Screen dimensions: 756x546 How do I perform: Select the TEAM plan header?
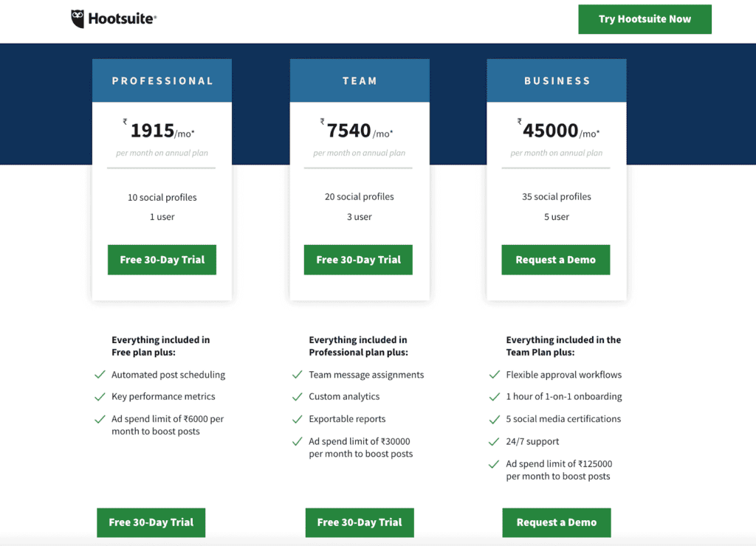[x=360, y=80]
